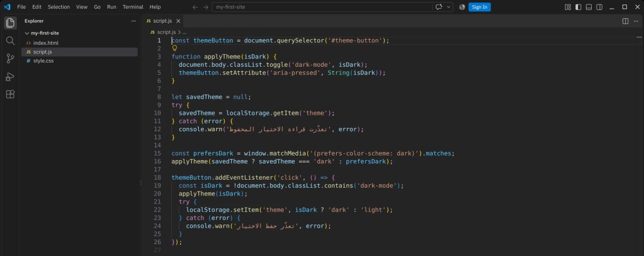The width and height of the screenshot is (644, 256).
Task: Open the View menu
Action: coord(82,7)
